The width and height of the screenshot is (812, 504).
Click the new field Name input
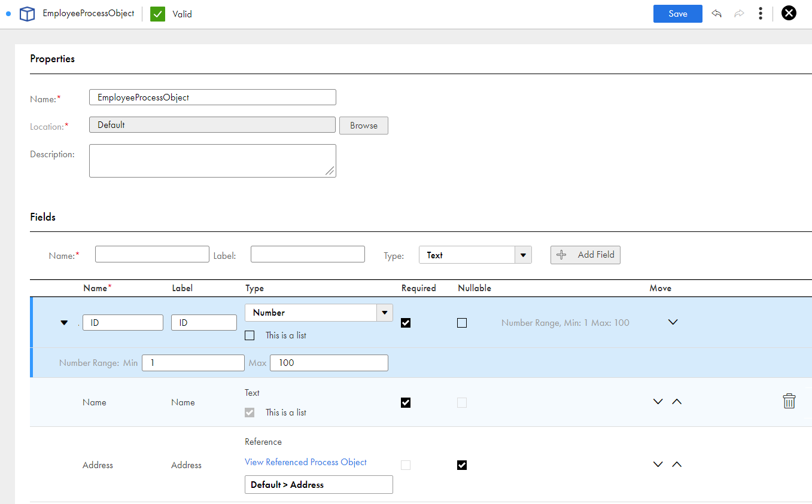click(x=152, y=254)
